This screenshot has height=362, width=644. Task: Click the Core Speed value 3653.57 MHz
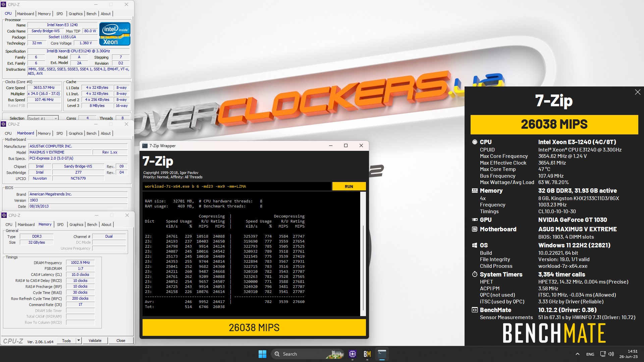tap(44, 88)
